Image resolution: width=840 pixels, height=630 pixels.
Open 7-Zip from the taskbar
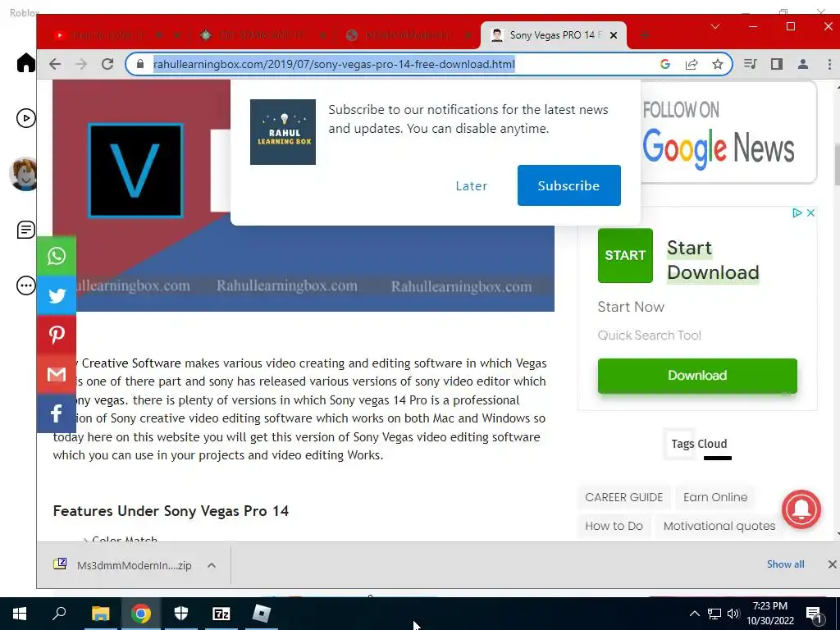[x=221, y=614]
